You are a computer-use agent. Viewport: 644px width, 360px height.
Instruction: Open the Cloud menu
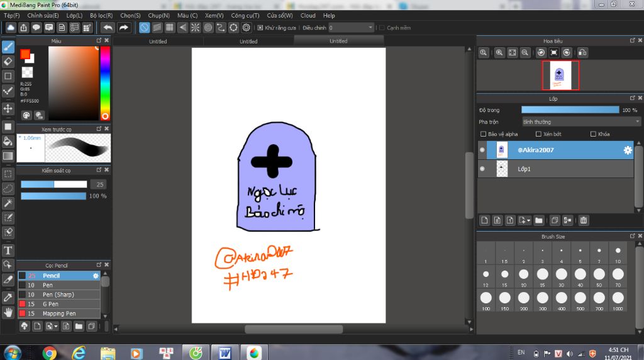coord(308,15)
